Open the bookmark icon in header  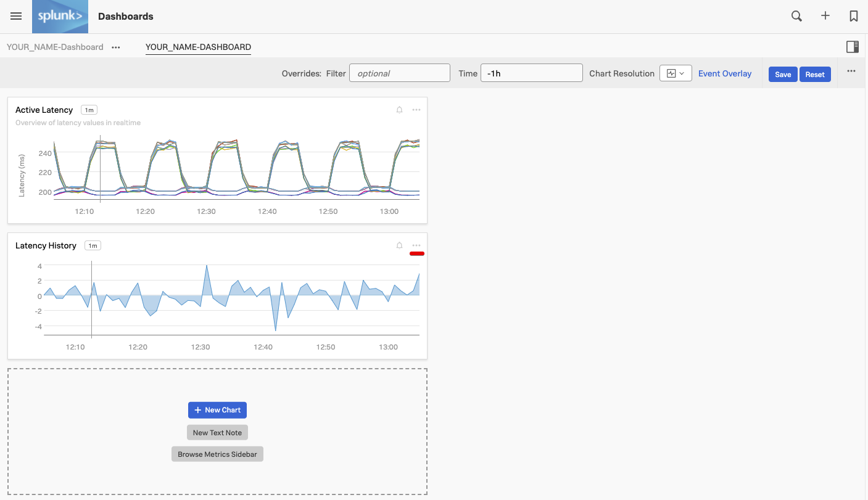(x=854, y=17)
